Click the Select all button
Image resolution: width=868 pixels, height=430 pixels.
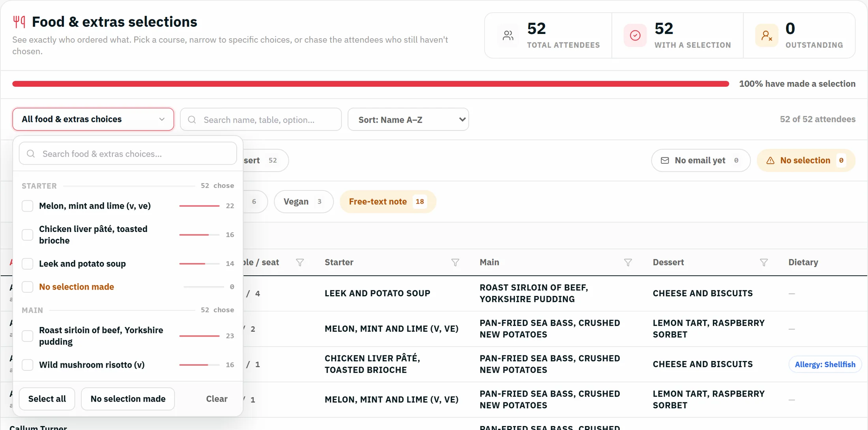tap(47, 399)
